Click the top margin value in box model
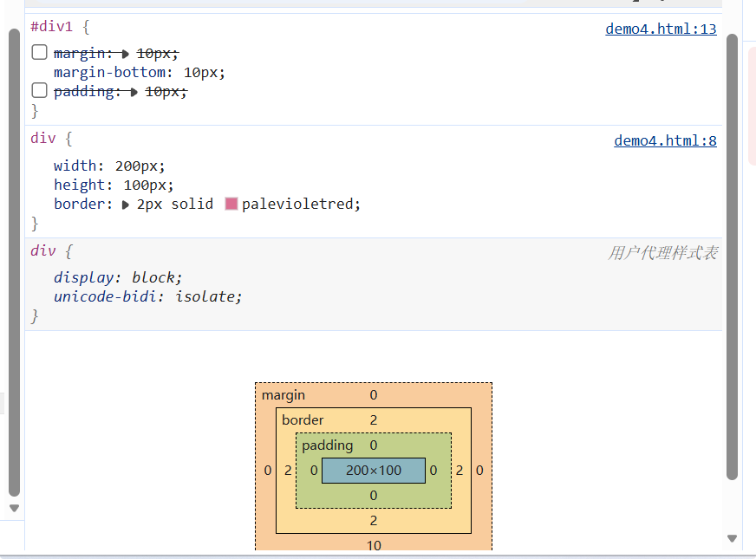The height and width of the screenshot is (559, 756). pyautogui.click(x=374, y=395)
